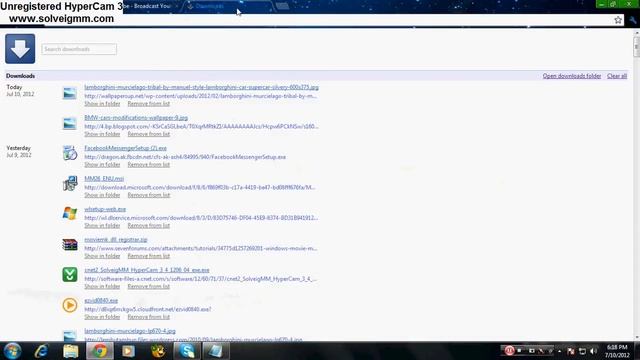Click the Search downloads input field

click(79, 49)
